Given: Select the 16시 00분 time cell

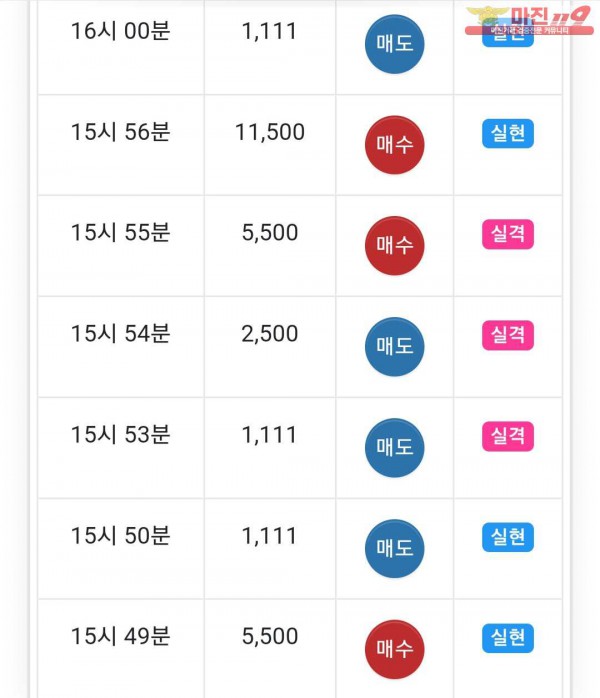Looking at the screenshot, I should tap(121, 31).
